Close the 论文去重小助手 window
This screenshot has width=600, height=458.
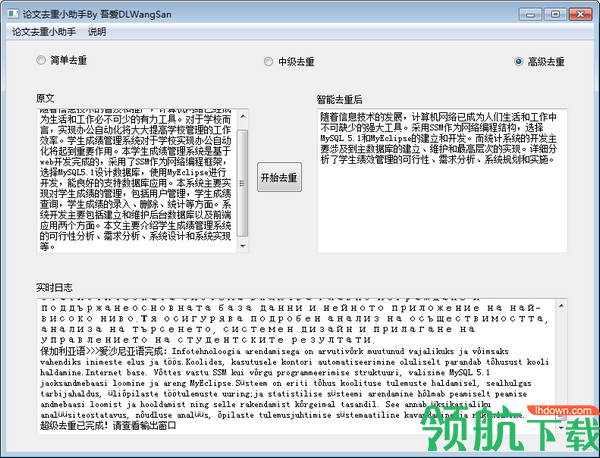coord(580,15)
